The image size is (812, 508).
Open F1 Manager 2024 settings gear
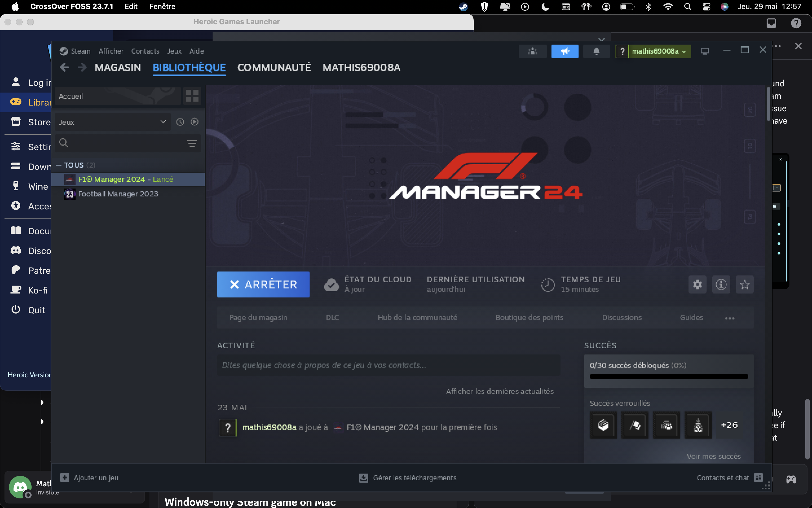(x=698, y=284)
